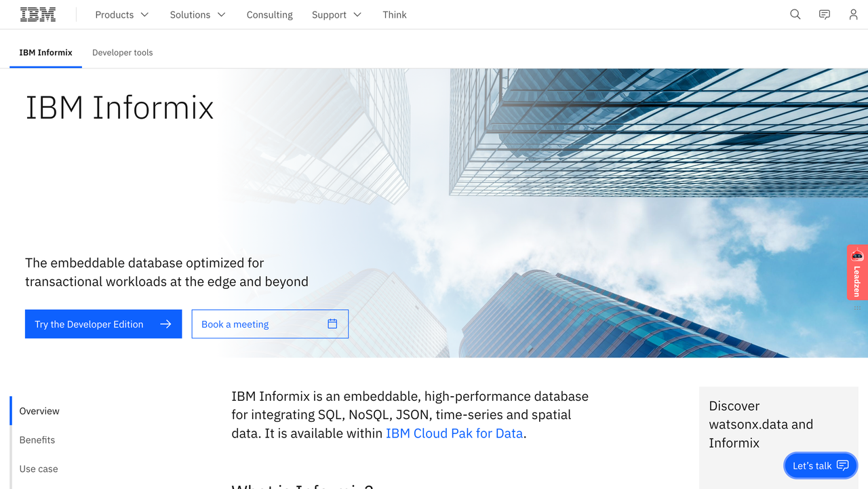
Task: Click Book a meeting button
Action: [270, 324]
